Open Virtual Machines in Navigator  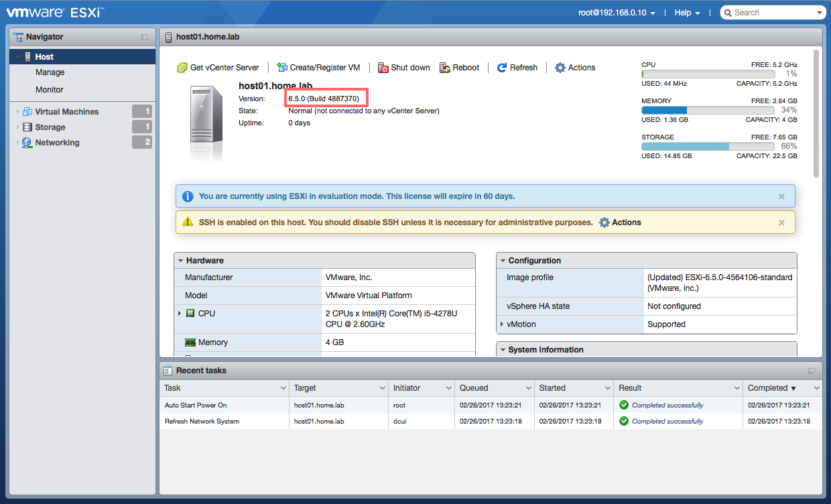(x=66, y=112)
